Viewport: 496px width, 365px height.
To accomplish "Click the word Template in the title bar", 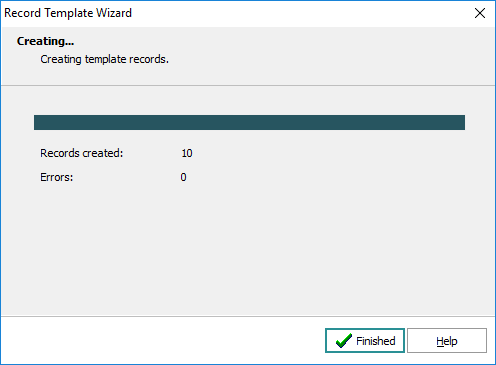I will tap(69, 13).
